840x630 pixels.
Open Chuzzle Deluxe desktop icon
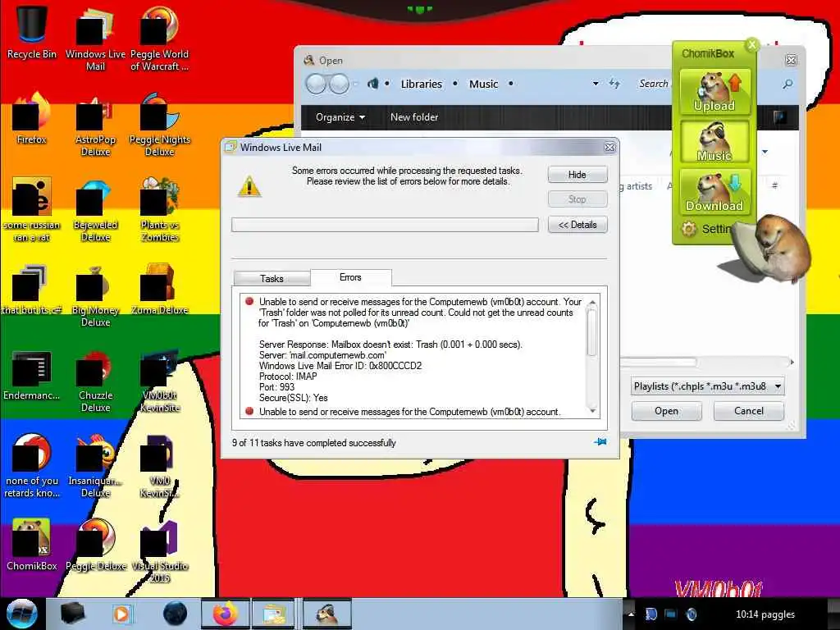tap(95, 381)
